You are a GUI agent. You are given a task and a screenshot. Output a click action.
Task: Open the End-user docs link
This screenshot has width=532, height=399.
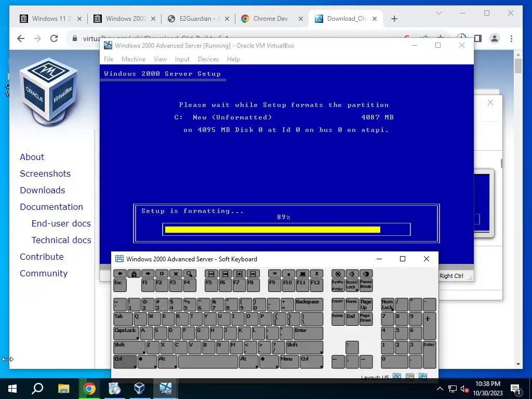click(x=61, y=223)
